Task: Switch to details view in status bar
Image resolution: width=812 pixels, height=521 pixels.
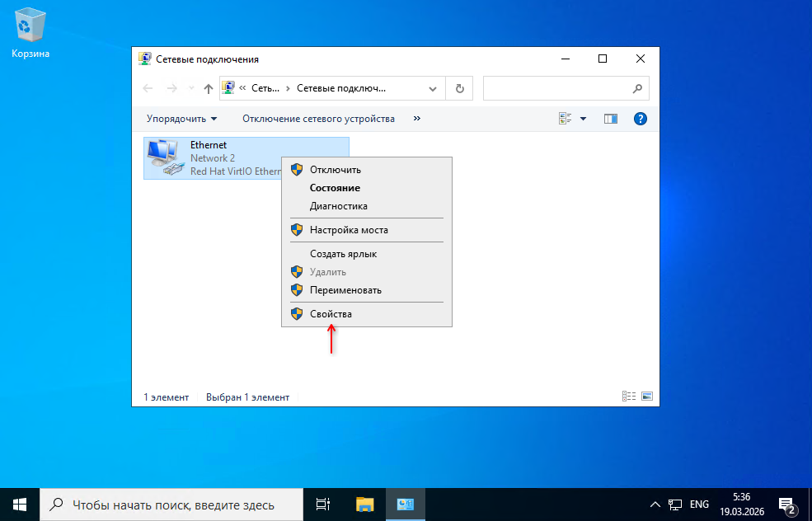Action: tap(629, 397)
